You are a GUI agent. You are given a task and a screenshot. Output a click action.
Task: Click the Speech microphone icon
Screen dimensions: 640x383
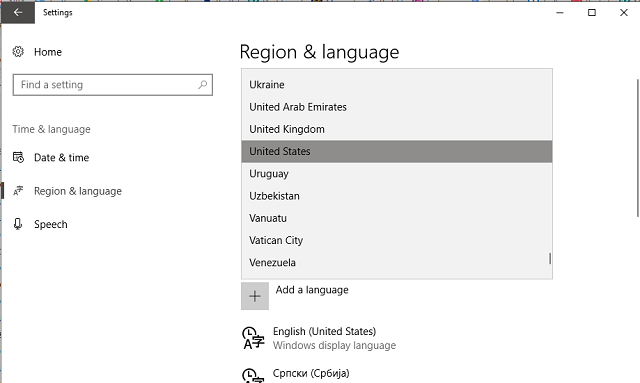tap(18, 224)
